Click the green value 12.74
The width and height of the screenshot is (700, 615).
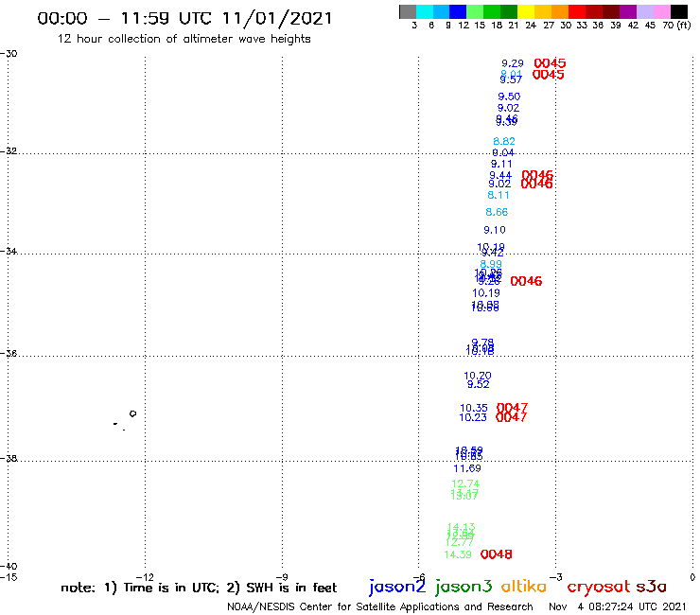(465, 483)
